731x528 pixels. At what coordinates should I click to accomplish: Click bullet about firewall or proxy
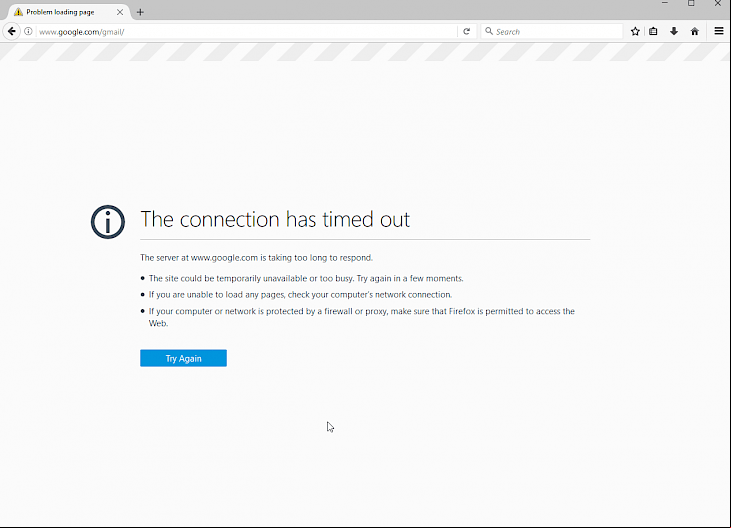pos(362,317)
